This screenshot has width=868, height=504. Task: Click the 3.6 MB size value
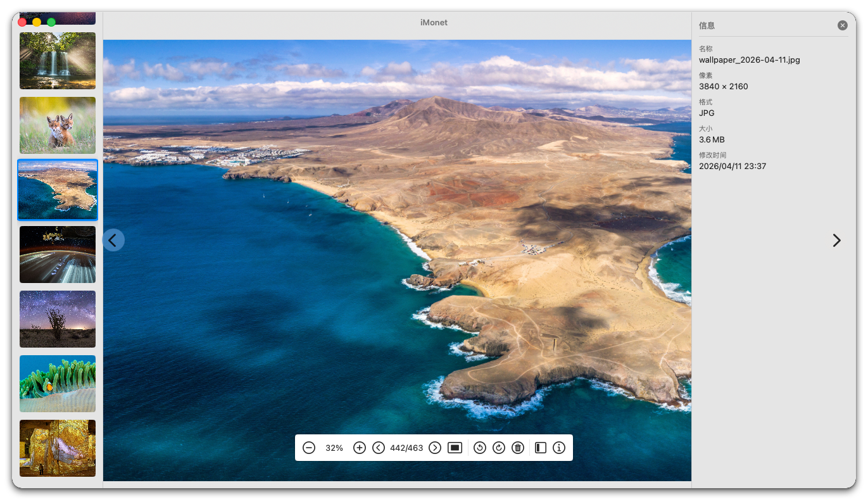pos(712,140)
